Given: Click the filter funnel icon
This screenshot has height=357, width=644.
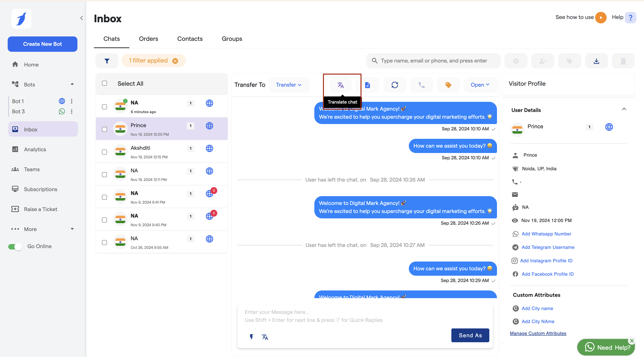Looking at the screenshot, I should [107, 61].
